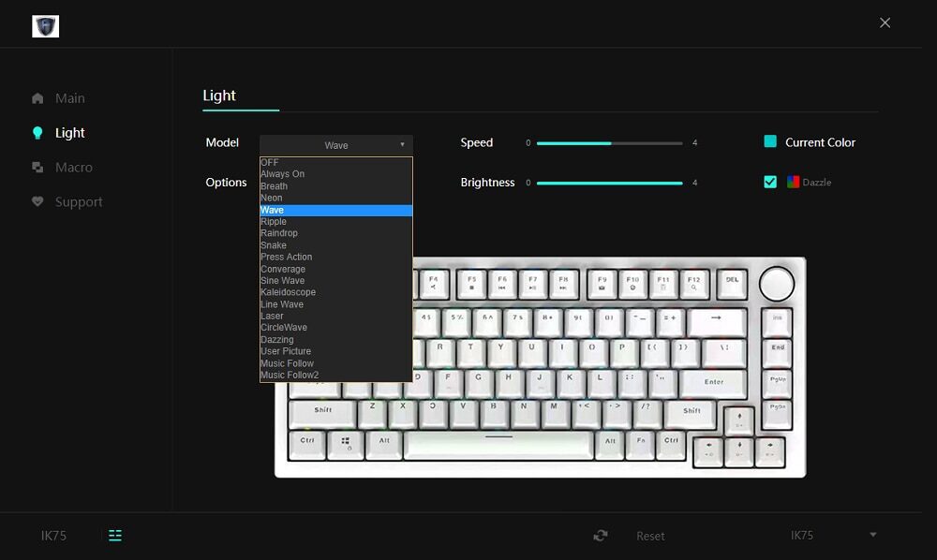Click the Support heart icon
The width and height of the screenshot is (937, 560).
[x=37, y=201]
